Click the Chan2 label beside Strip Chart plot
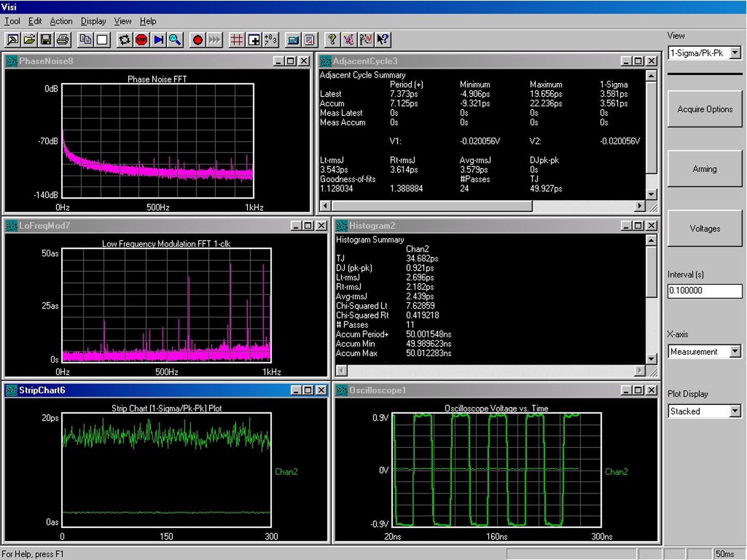This screenshot has width=747, height=560. tap(286, 472)
